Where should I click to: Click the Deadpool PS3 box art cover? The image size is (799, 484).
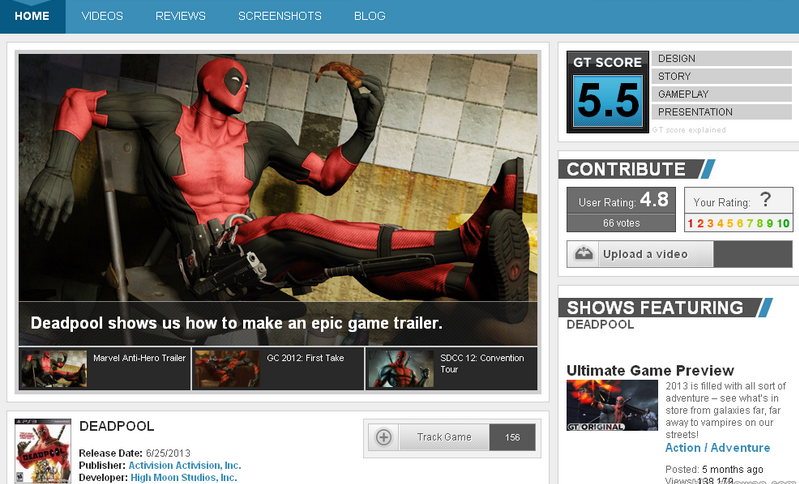click(x=43, y=452)
